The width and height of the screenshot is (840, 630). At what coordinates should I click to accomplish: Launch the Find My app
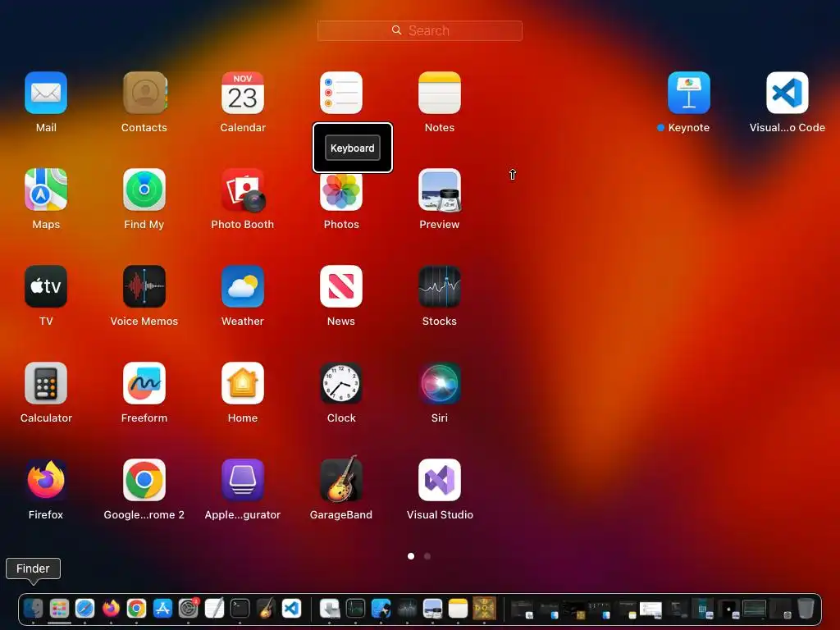pyautogui.click(x=144, y=189)
